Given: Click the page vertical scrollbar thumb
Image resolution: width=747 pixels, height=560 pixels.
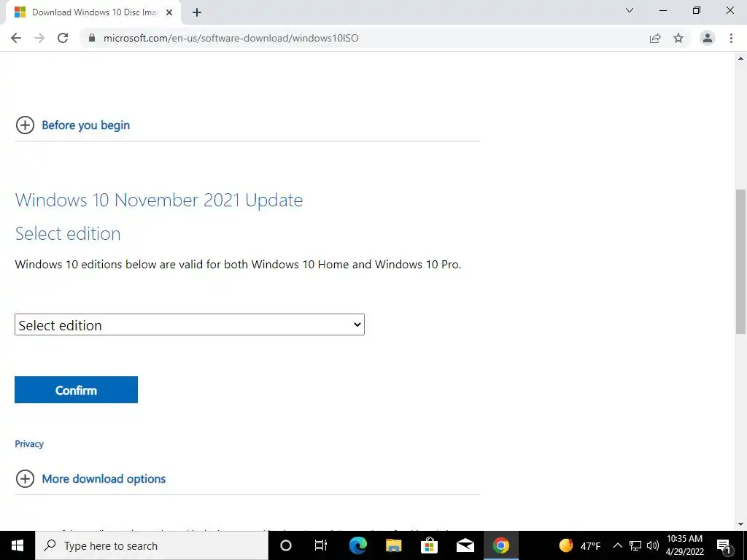Looking at the screenshot, I should [740, 262].
